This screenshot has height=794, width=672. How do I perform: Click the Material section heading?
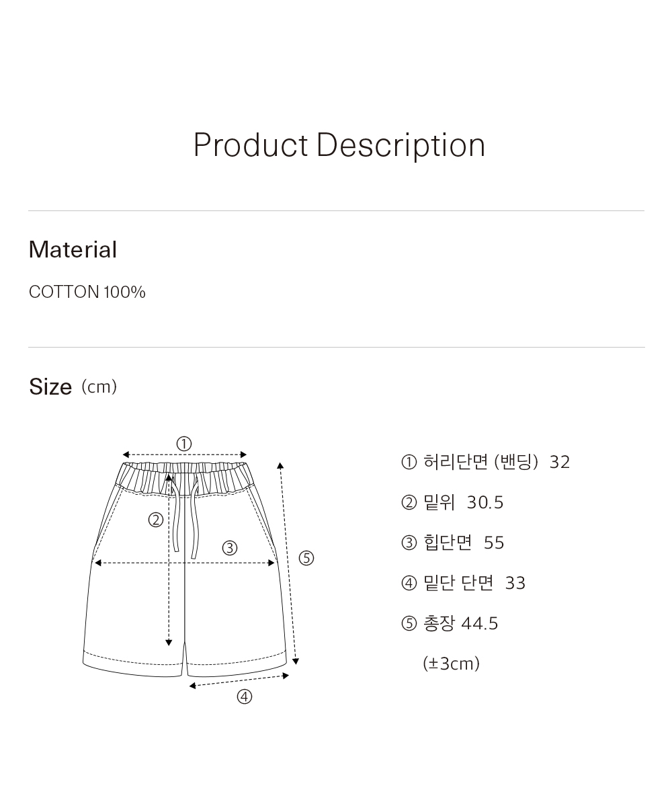(x=73, y=249)
